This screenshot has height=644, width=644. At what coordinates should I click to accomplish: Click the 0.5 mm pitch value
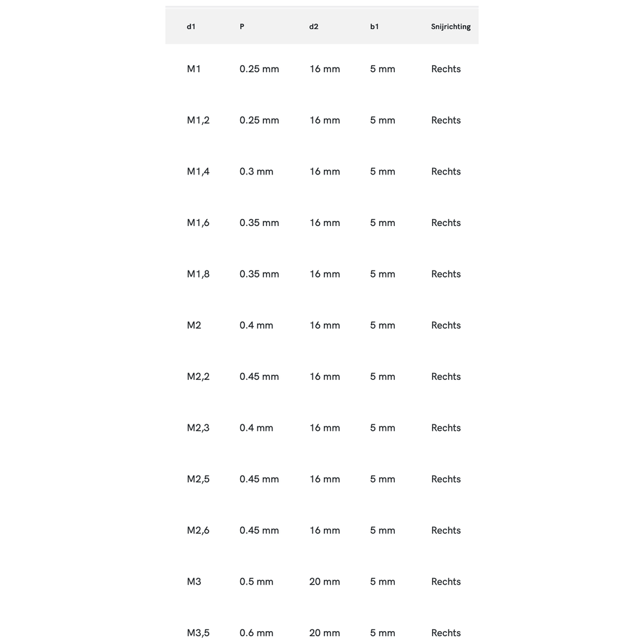(256, 582)
